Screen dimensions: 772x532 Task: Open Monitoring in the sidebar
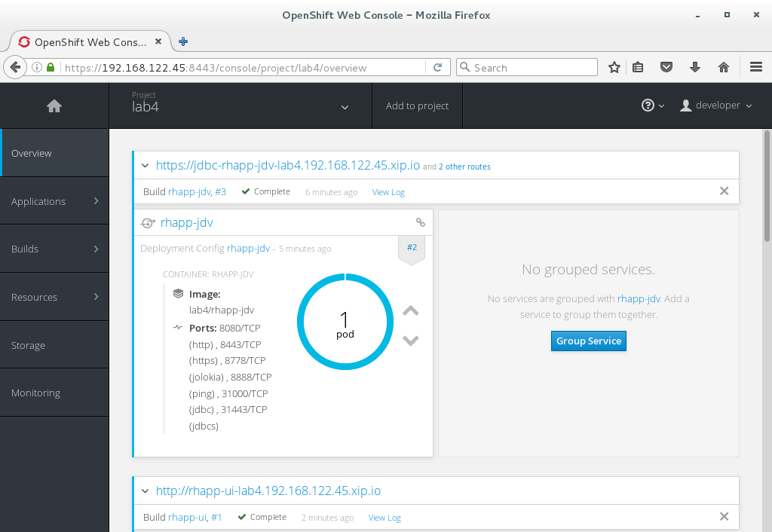(54, 393)
